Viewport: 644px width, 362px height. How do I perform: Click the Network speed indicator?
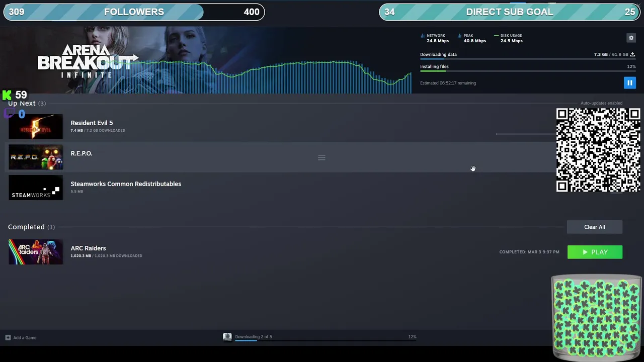pyautogui.click(x=435, y=38)
